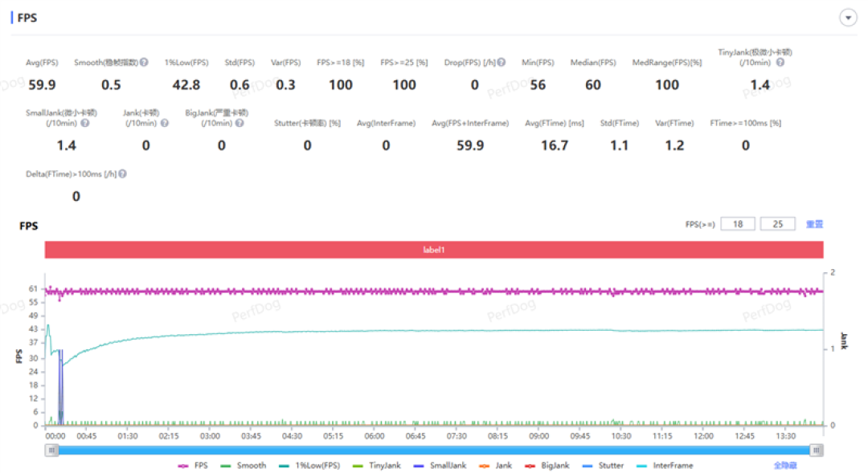Viewport: 868px width, 473px height.
Task: Click the blue reset link beside thresholds
Action: (x=814, y=224)
